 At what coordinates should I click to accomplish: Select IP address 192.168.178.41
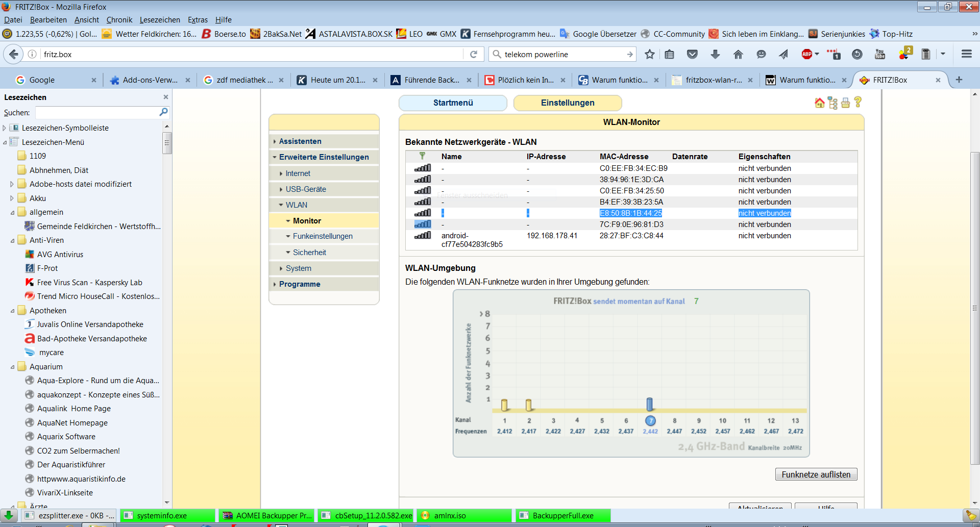point(552,236)
